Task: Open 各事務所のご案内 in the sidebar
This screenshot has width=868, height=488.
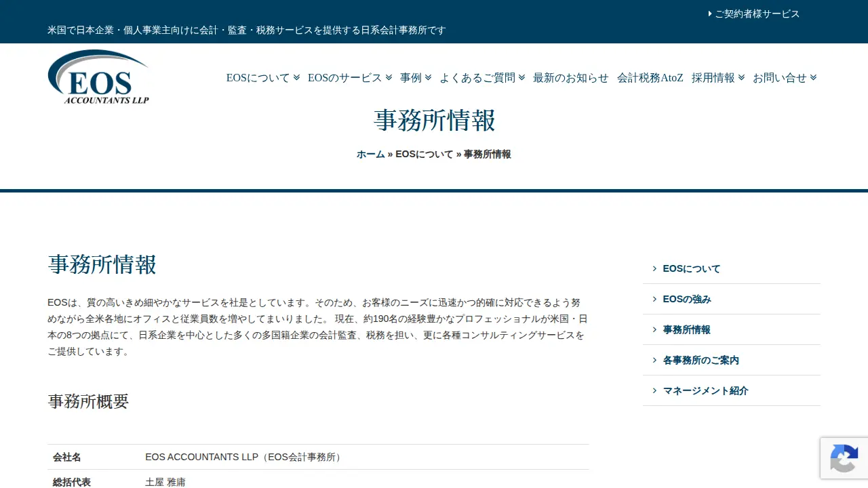Action: click(701, 360)
